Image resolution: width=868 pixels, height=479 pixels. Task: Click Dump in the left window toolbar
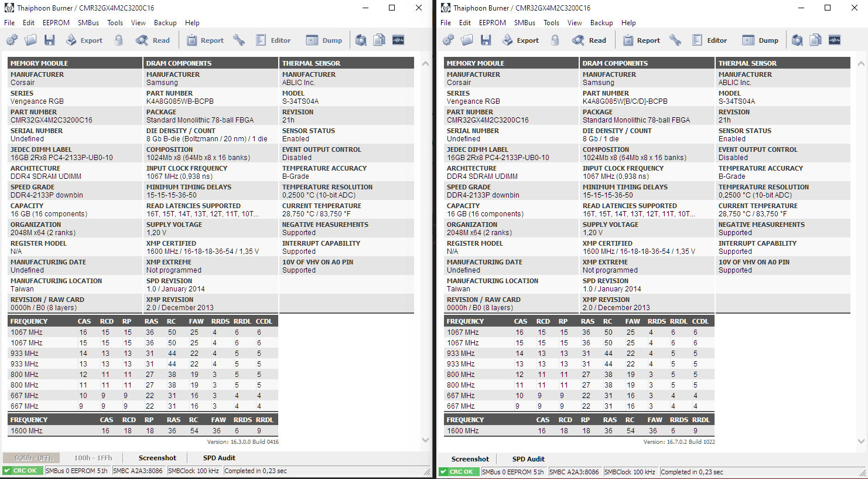(324, 40)
